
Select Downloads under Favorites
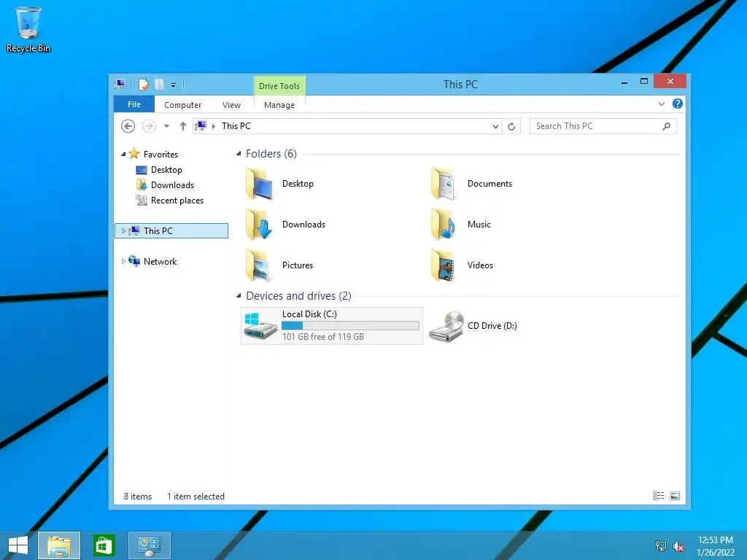[x=172, y=184]
